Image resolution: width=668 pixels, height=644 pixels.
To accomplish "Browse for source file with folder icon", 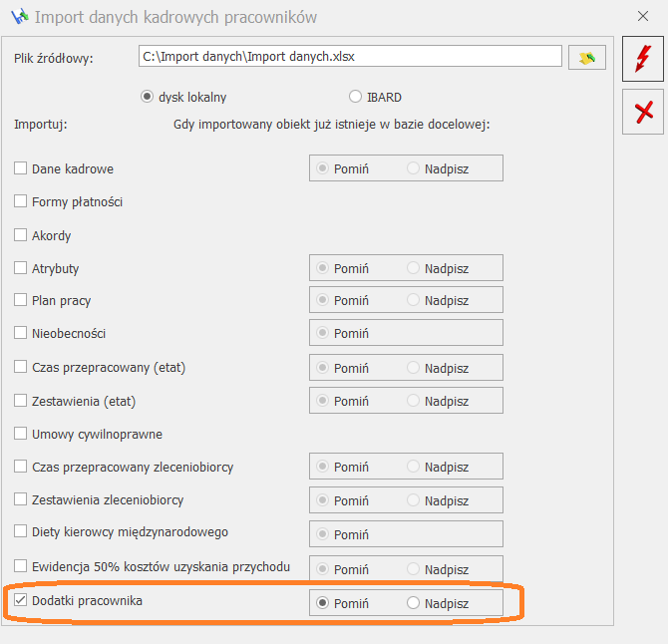I will [587, 58].
